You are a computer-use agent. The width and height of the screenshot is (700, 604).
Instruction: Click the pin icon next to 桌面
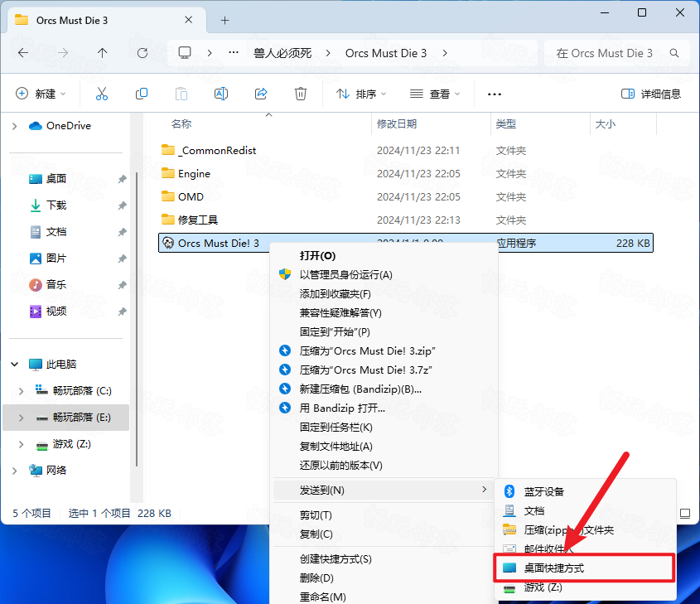coord(122,179)
